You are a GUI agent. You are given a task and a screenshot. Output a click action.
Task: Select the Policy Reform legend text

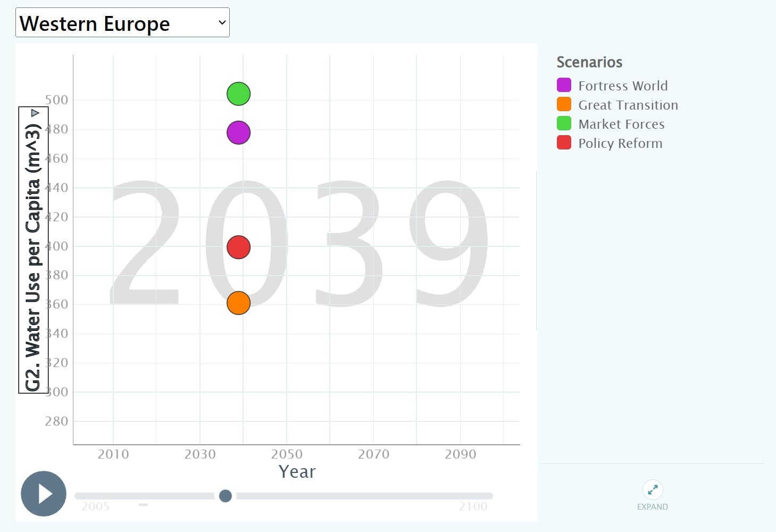[x=620, y=143]
